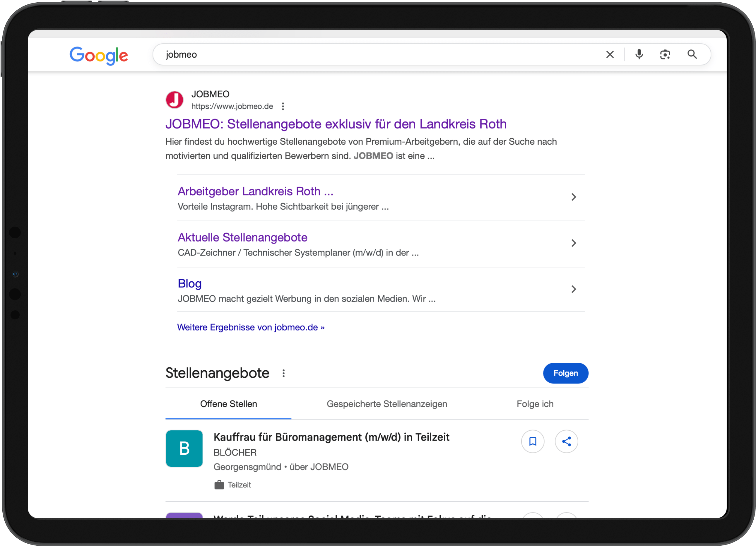Clear the search box with X icon

pyautogui.click(x=610, y=54)
